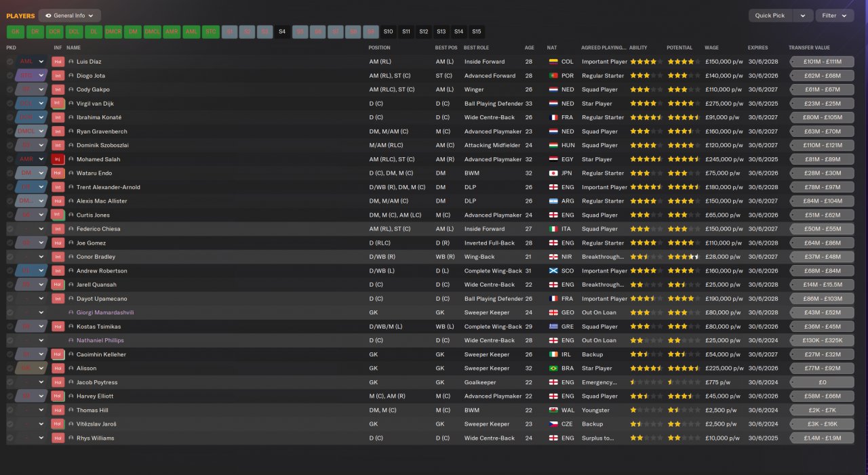Select the S15 substitute slot button
The width and height of the screenshot is (868, 475).
(x=477, y=32)
